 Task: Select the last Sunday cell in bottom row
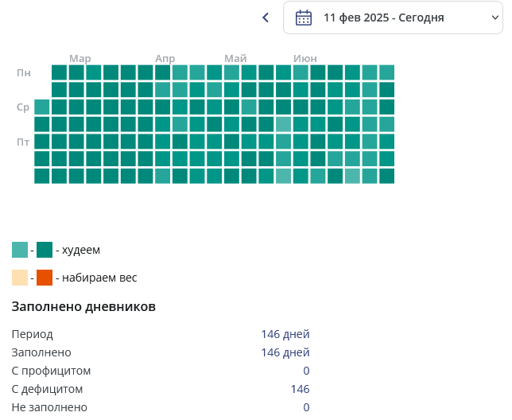[386, 176]
